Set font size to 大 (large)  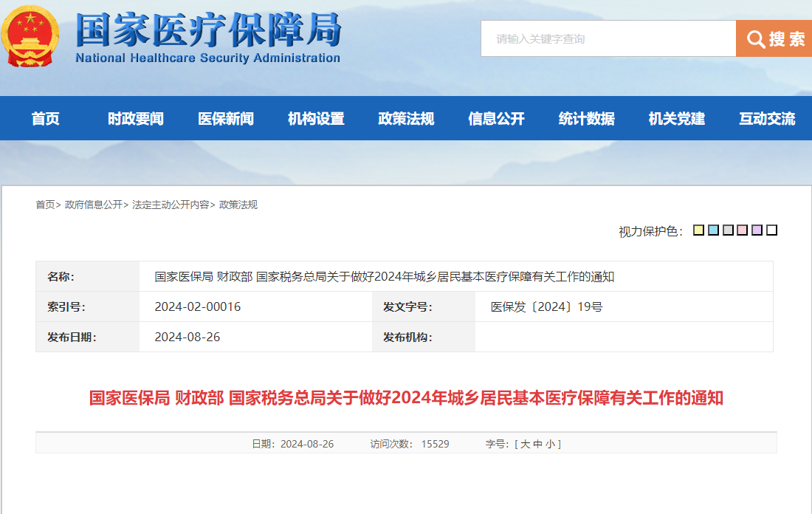[x=525, y=444]
